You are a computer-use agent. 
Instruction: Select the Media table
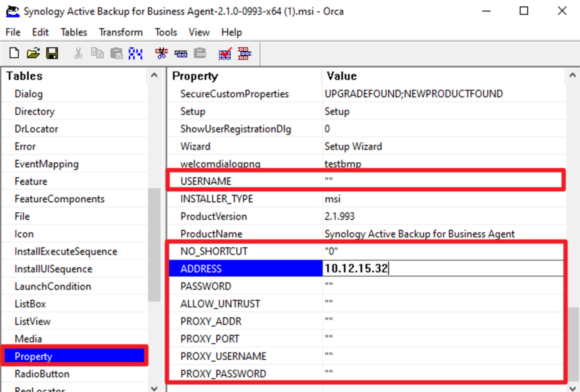(x=28, y=339)
